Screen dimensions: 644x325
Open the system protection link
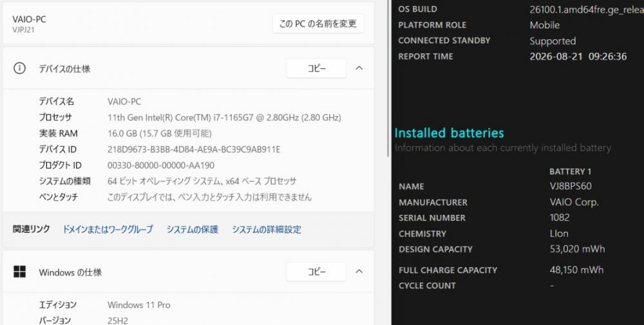pos(192,229)
